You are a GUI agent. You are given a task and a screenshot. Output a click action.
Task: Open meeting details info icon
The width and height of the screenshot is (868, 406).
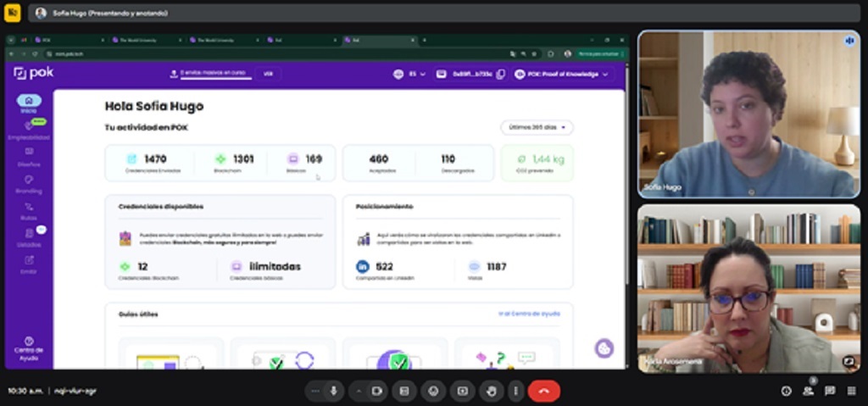click(786, 391)
